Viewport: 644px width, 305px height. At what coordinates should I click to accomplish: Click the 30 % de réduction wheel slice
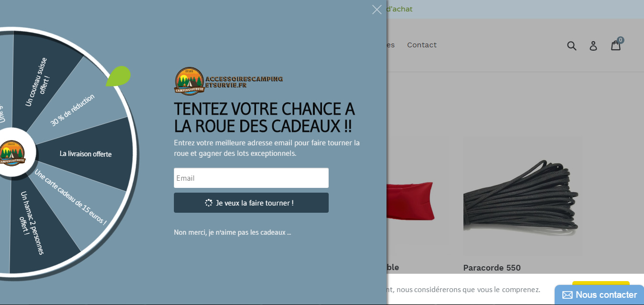tap(73, 110)
